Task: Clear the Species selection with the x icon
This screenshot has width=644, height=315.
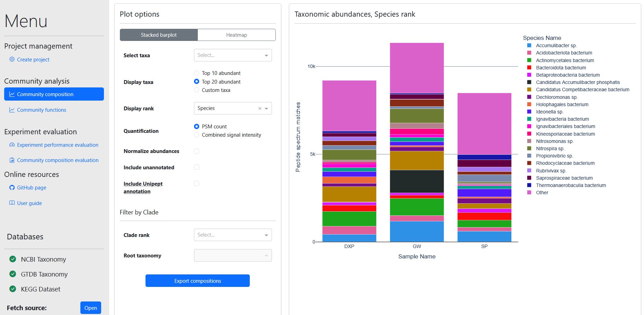Action: (260, 109)
